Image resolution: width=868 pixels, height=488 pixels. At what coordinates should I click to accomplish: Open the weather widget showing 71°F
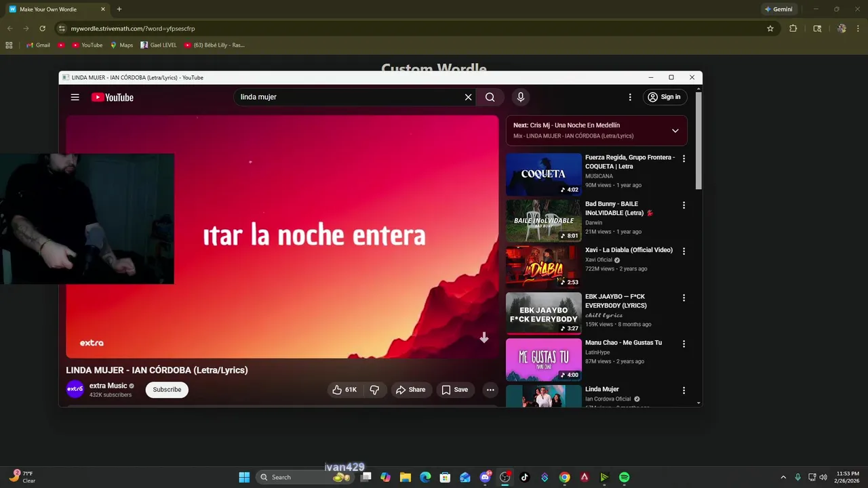click(x=22, y=477)
